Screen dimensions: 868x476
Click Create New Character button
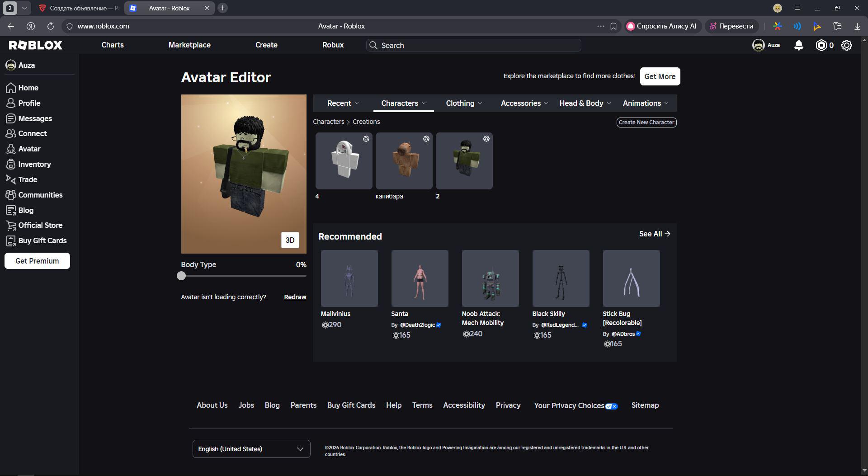pyautogui.click(x=646, y=123)
